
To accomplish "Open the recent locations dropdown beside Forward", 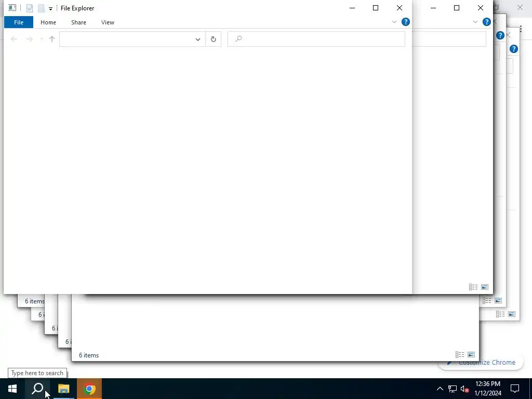I will click(42, 39).
